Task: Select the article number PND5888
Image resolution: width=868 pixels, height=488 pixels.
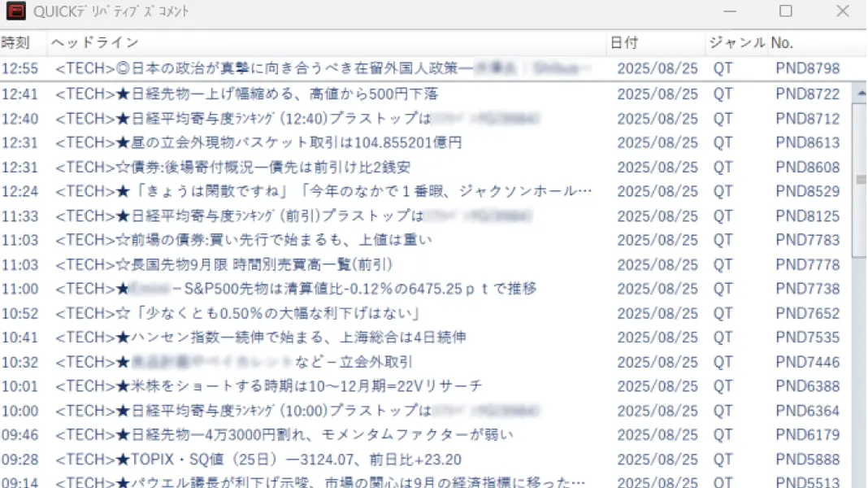Action: tap(808, 460)
